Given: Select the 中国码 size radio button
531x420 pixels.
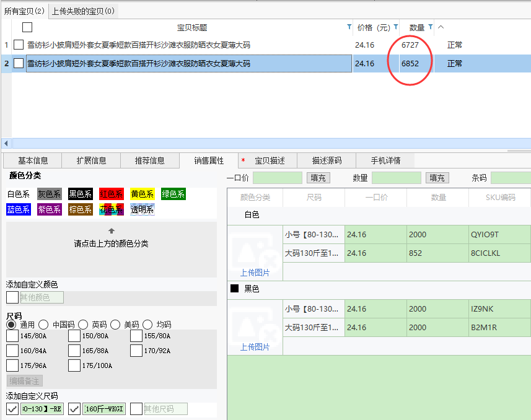Looking at the screenshot, I should coord(43,325).
